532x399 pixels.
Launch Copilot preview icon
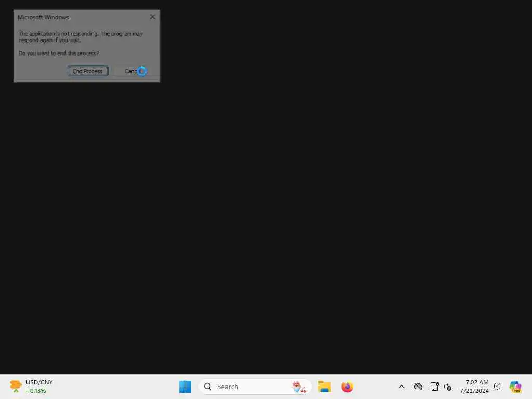click(515, 387)
